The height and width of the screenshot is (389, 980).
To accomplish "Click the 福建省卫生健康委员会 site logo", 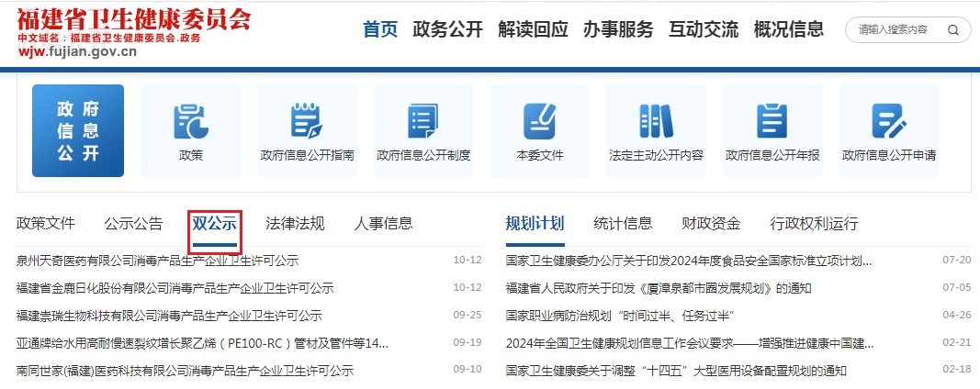I will pos(134,19).
